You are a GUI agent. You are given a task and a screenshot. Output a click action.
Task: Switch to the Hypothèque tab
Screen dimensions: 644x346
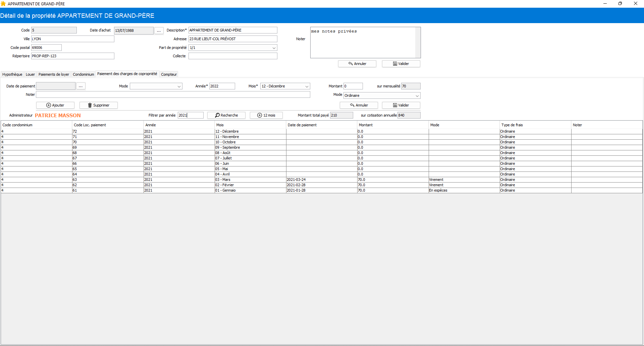coord(12,74)
